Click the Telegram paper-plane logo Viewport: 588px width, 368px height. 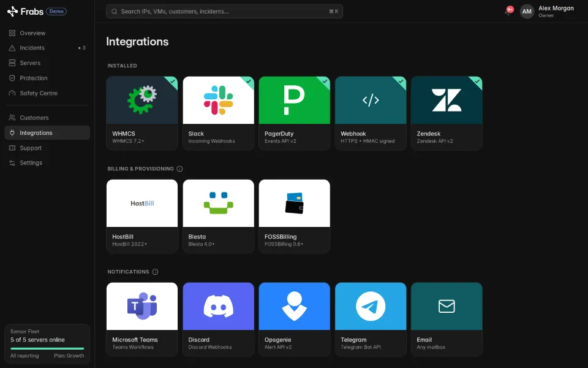pos(371,307)
